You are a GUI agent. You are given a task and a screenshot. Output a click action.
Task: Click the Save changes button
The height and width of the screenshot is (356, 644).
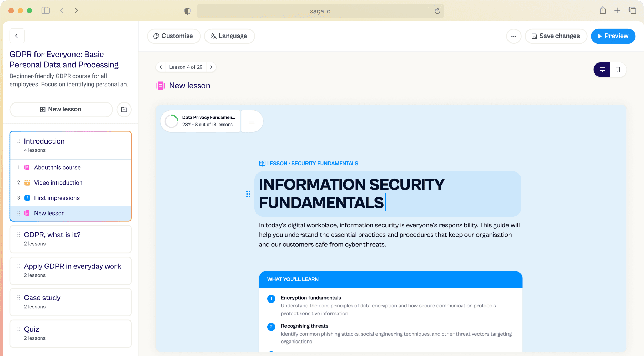point(556,36)
